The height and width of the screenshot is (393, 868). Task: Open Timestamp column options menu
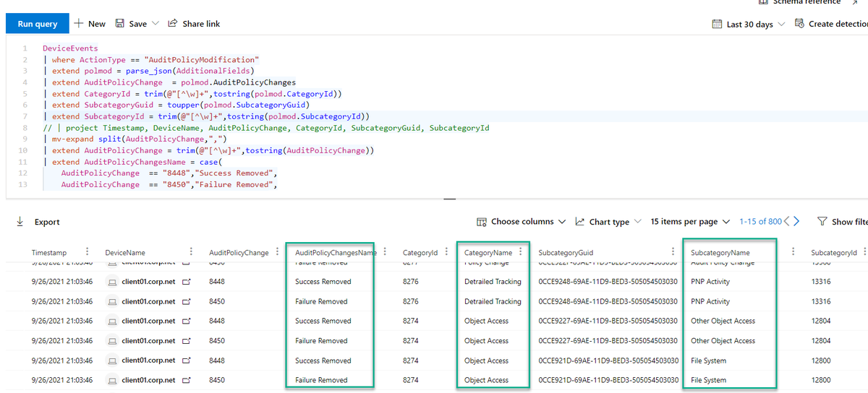(88, 252)
